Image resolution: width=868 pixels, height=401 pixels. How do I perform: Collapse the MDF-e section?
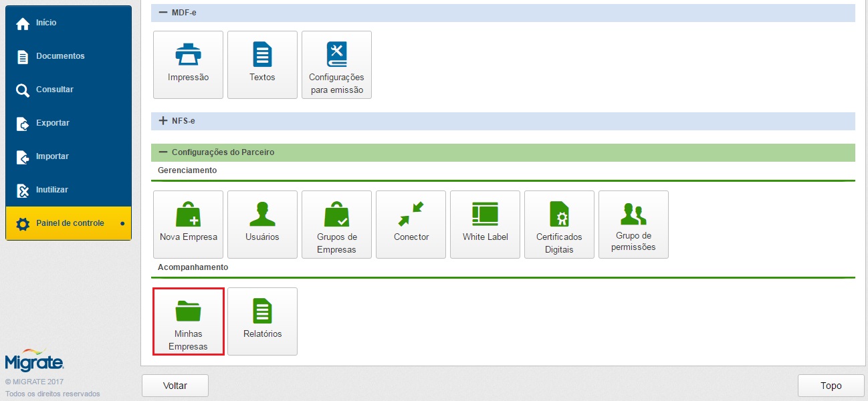(162, 13)
